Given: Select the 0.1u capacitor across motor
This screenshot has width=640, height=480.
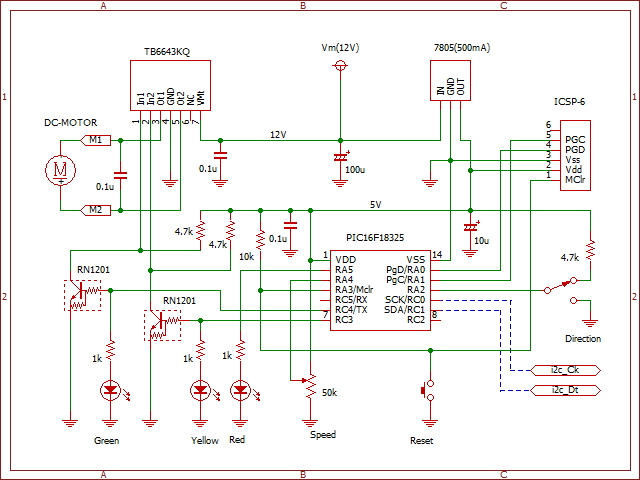Looking at the screenshot, I should click(120, 176).
